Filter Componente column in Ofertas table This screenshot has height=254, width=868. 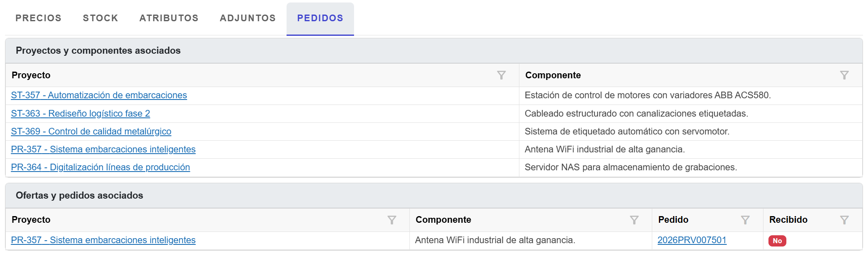click(x=634, y=220)
